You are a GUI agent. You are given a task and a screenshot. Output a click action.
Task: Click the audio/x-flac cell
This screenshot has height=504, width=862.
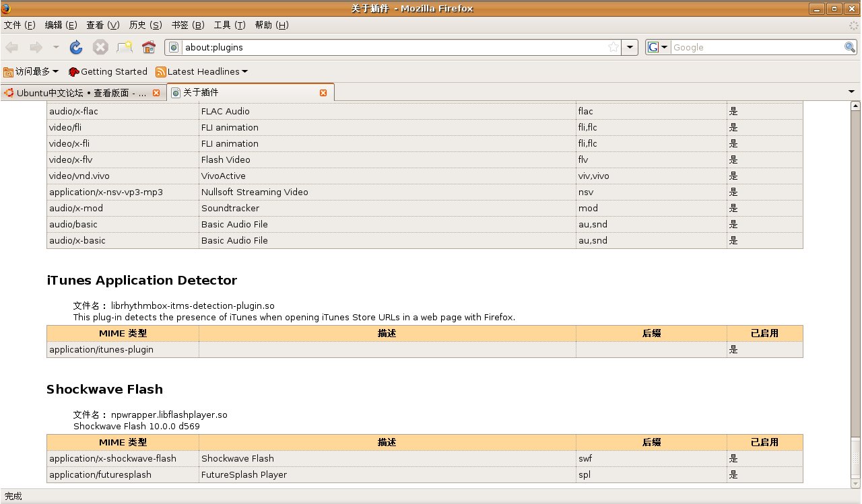tap(123, 111)
